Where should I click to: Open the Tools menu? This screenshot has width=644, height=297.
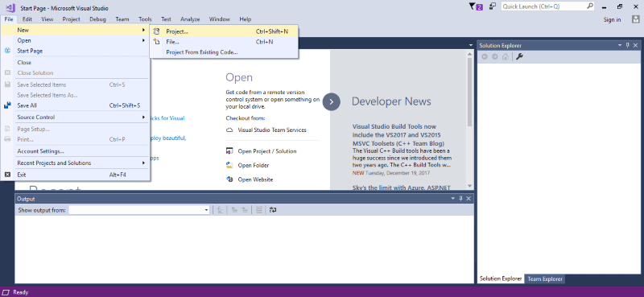[x=145, y=19]
